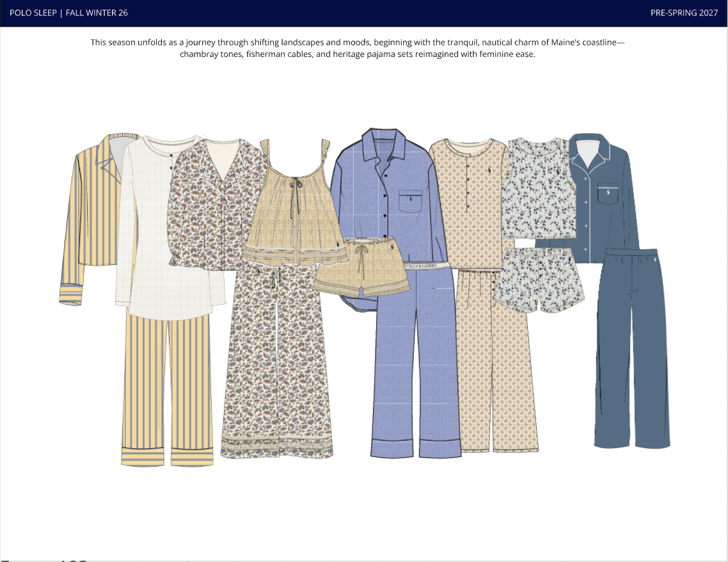728x562 pixels.
Task: Select the periwinkle chambray pajama pants
Action: click(x=416, y=360)
